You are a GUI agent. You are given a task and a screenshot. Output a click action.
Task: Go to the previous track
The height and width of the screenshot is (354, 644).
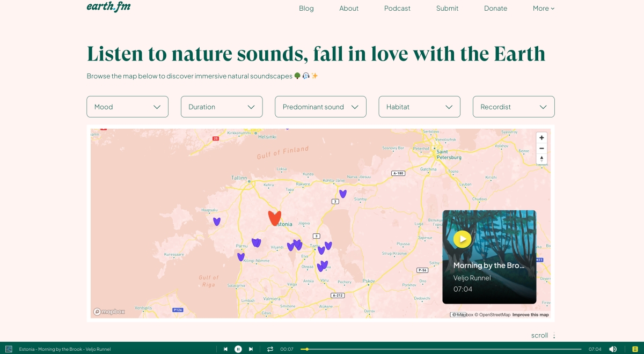pyautogui.click(x=226, y=349)
